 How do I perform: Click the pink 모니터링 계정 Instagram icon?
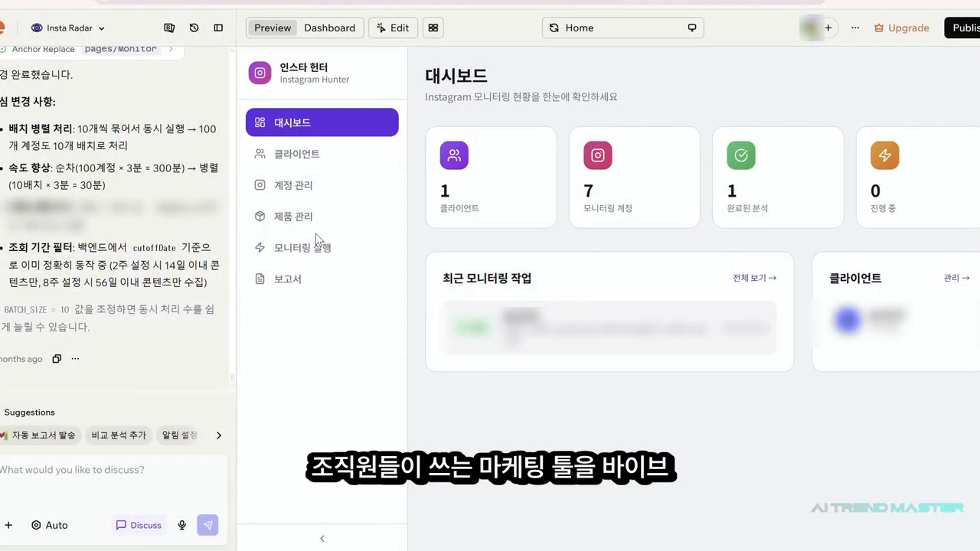(598, 155)
